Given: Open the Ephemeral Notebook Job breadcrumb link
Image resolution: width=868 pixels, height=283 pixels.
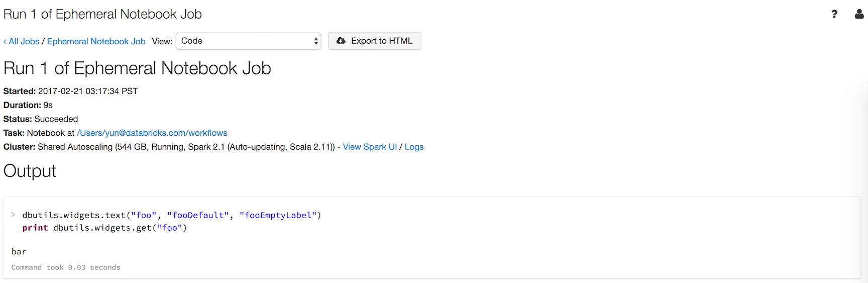Looking at the screenshot, I should (96, 42).
